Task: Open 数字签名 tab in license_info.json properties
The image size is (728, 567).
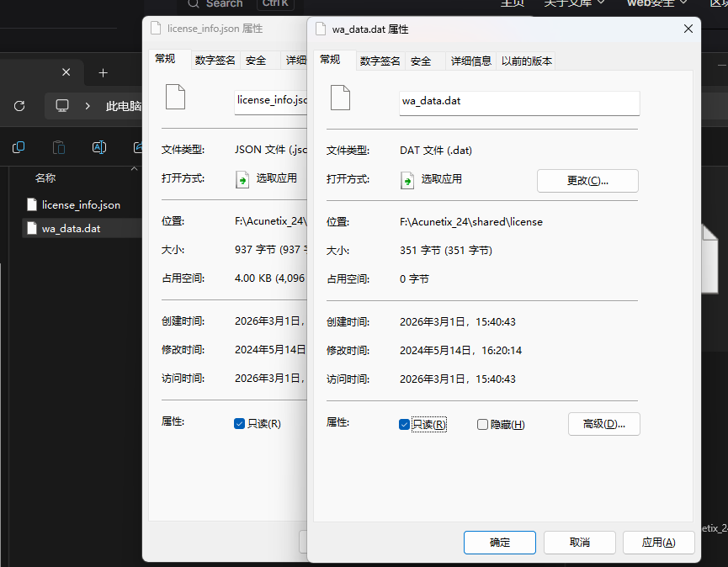Action: (215, 61)
